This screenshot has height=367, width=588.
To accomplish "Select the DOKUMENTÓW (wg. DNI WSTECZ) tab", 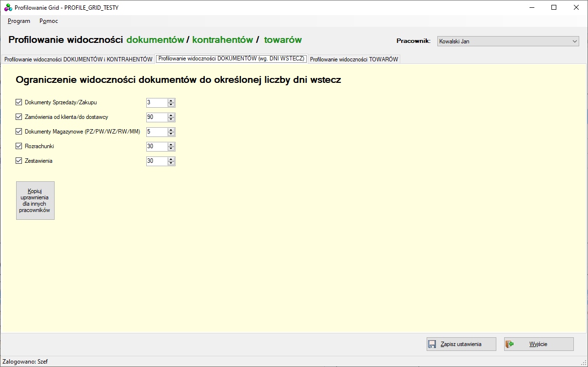I will click(232, 58).
